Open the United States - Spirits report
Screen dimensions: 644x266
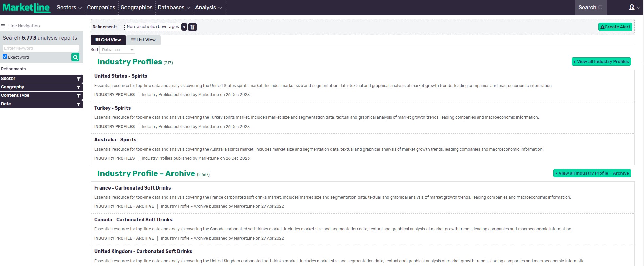pyautogui.click(x=121, y=76)
